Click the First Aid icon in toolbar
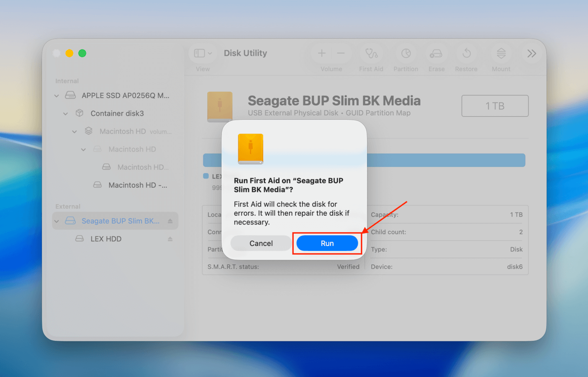 (x=371, y=54)
